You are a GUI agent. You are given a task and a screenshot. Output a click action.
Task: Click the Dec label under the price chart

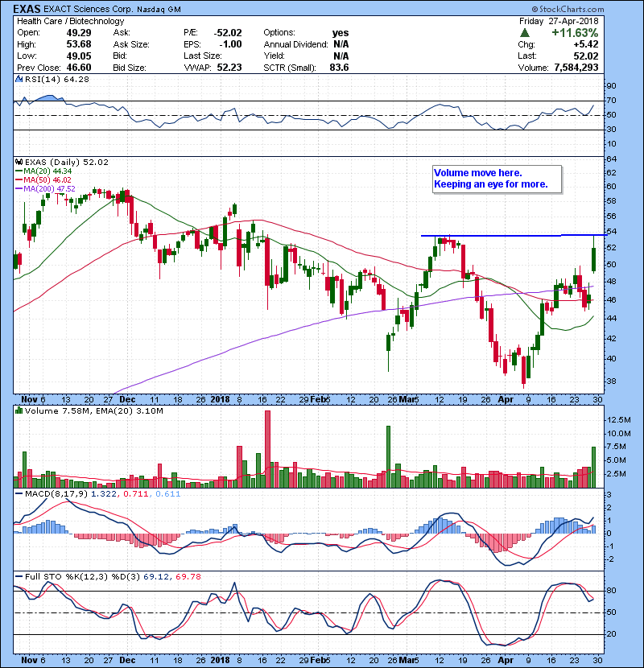tap(127, 400)
